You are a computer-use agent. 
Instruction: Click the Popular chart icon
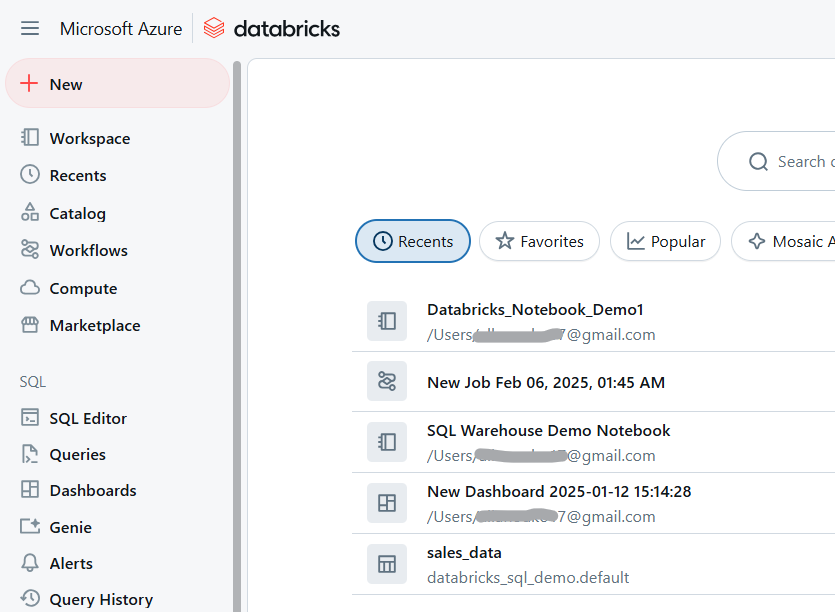635,241
